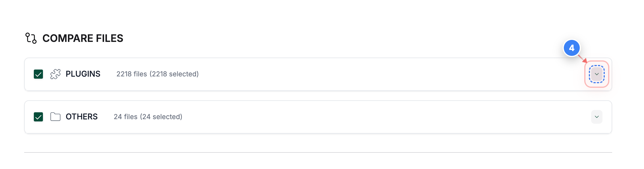Click the branching compare icon before the title
Viewport: 644px width, 169px height.
(x=31, y=38)
